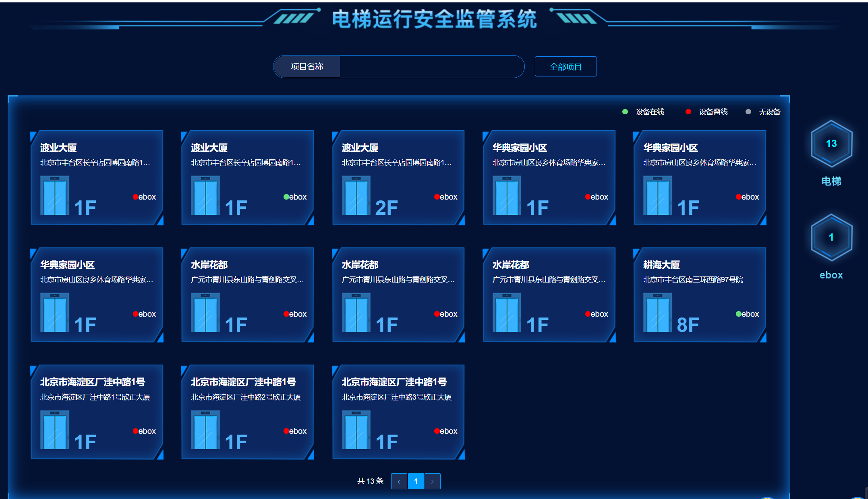Click the 共 13 条 total count text

click(370, 481)
